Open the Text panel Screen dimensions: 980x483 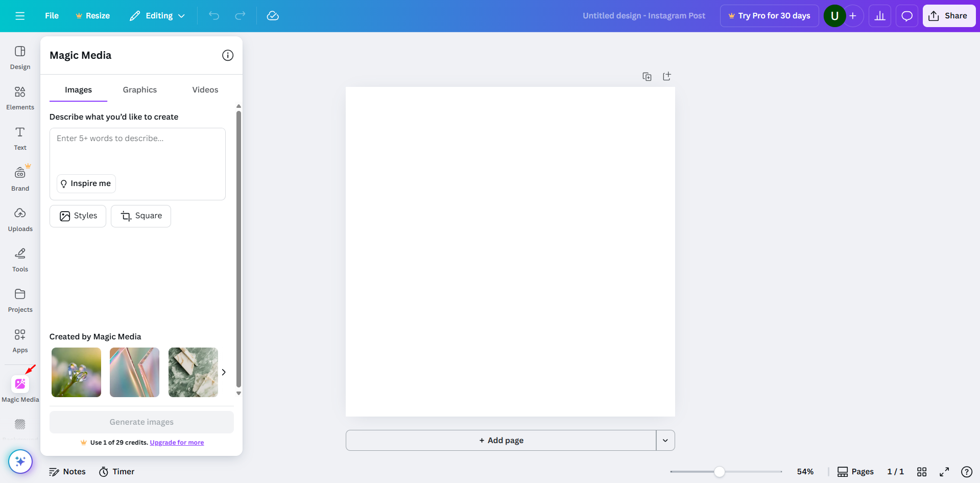(x=19, y=137)
